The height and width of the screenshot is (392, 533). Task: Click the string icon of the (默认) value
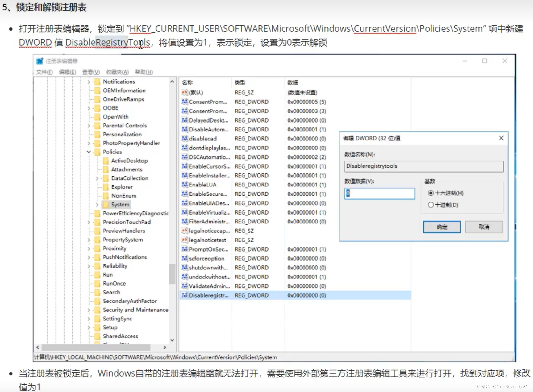point(185,92)
